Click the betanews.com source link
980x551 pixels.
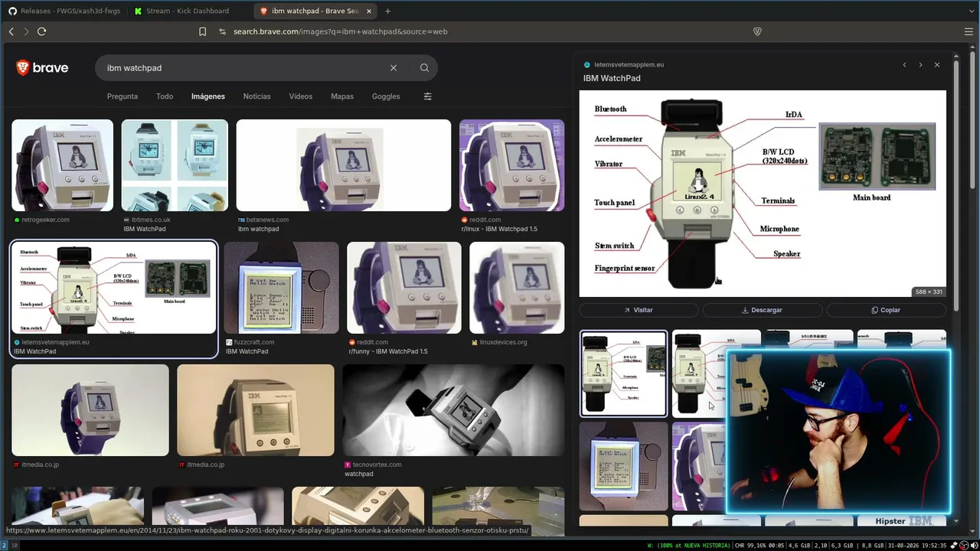coord(267,220)
